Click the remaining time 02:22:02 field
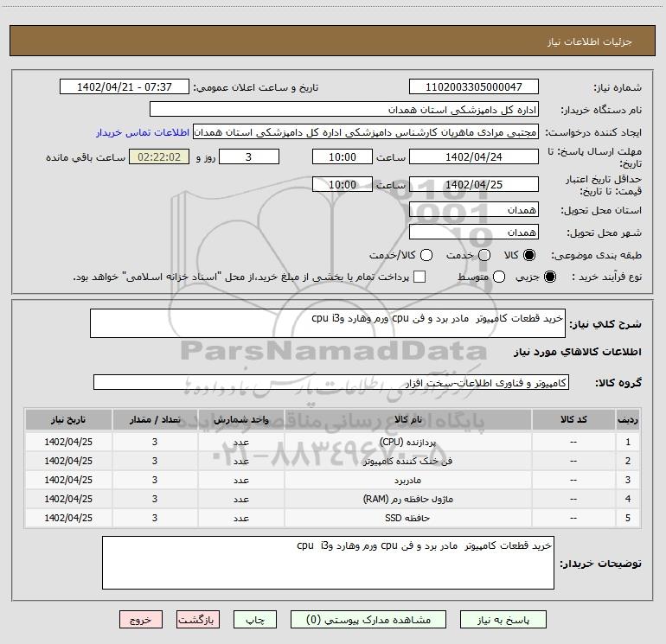666x644 pixels. [x=159, y=156]
